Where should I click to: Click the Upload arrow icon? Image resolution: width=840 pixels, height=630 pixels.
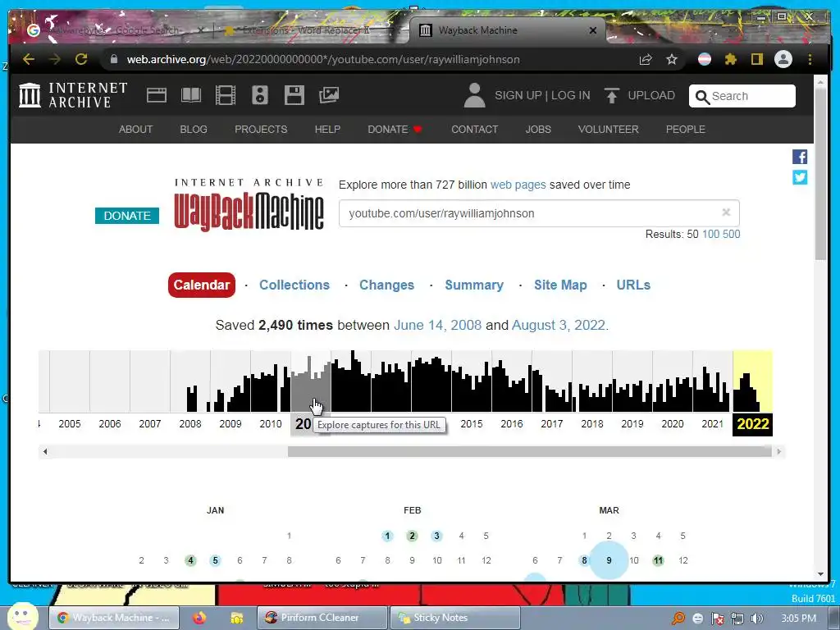pos(611,95)
